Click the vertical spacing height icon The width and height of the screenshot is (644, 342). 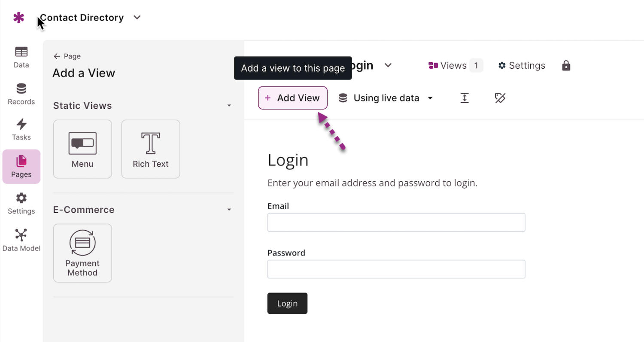(464, 98)
